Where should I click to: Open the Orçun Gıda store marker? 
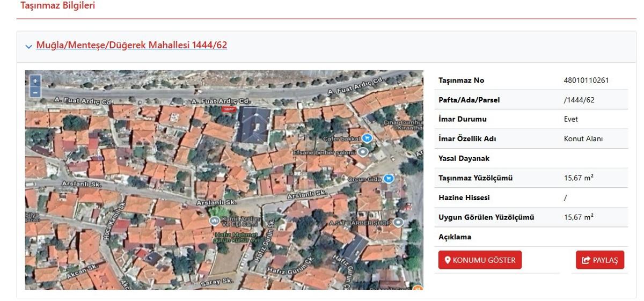click(x=389, y=179)
